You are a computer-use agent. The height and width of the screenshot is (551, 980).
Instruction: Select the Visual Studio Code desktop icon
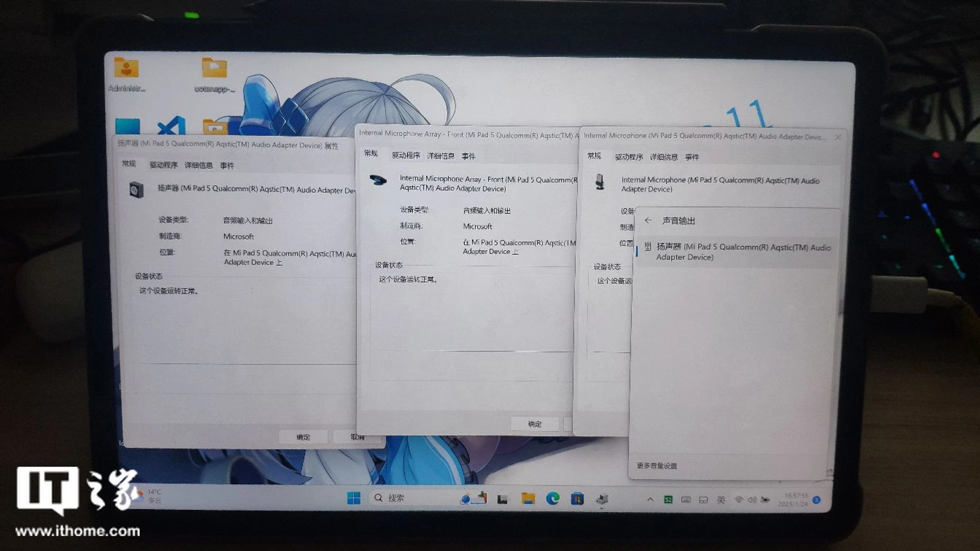click(171, 126)
